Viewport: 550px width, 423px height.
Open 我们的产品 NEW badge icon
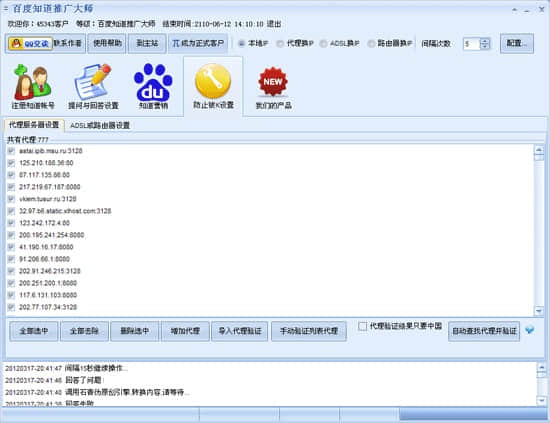pos(273,88)
